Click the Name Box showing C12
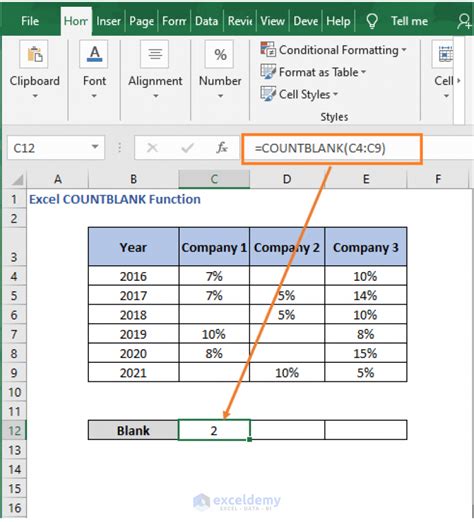The height and width of the screenshot is (522, 474). pos(56,147)
